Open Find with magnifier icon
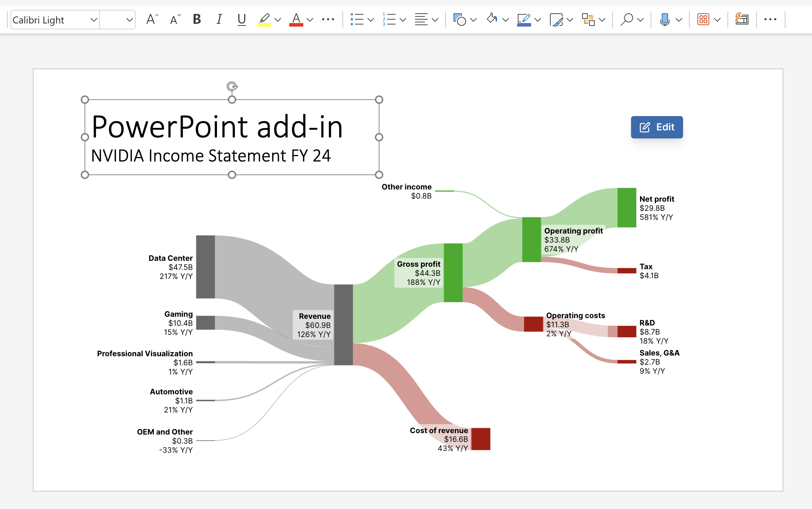 point(627,20)
